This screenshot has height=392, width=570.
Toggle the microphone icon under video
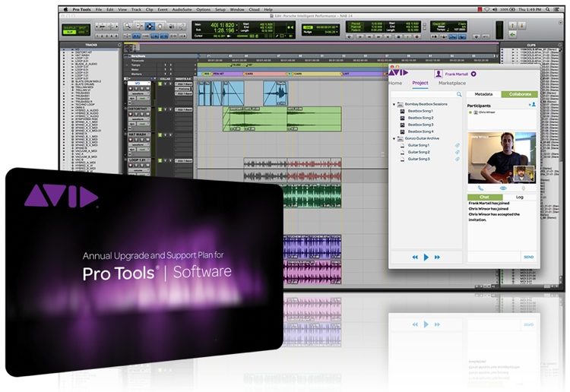coord(524,188)
